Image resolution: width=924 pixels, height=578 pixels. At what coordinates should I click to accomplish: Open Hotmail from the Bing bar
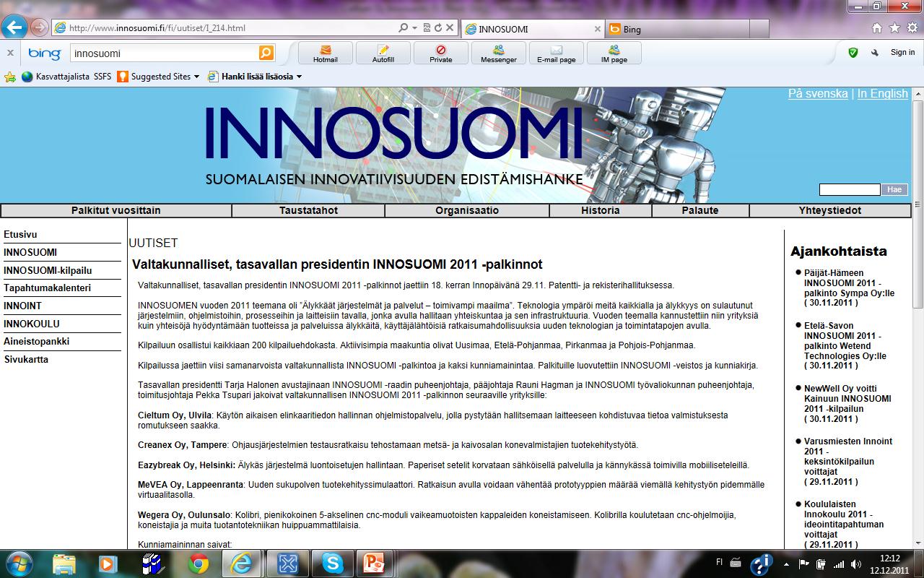click(326, 53)
